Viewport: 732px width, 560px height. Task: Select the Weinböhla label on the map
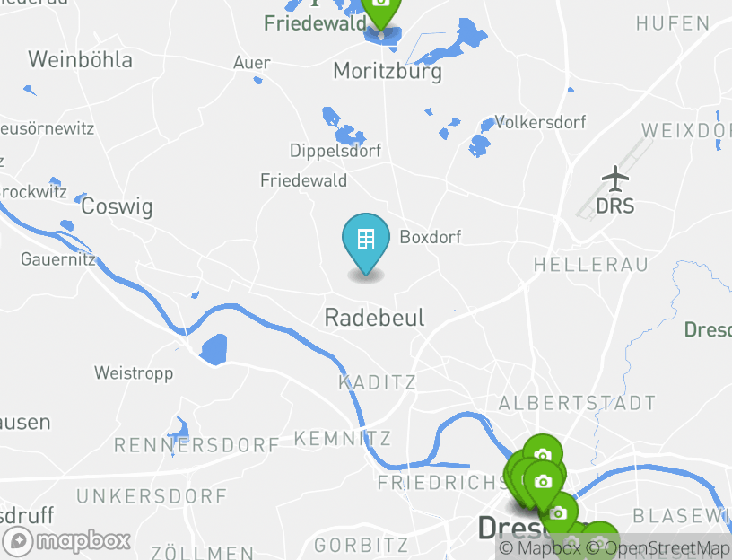[x=81, y=60]
